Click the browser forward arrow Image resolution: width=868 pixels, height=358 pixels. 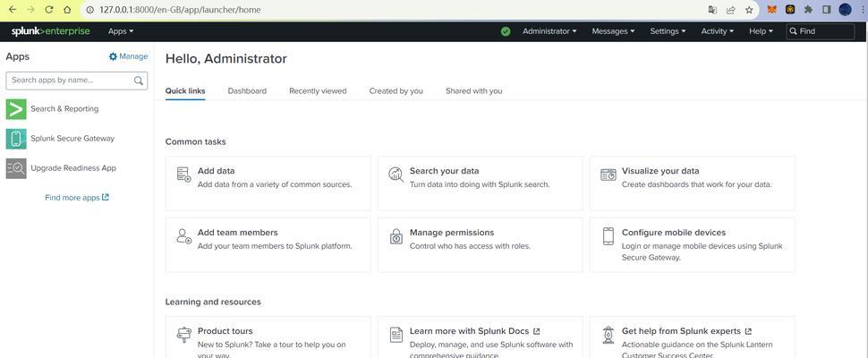(31, 10)
